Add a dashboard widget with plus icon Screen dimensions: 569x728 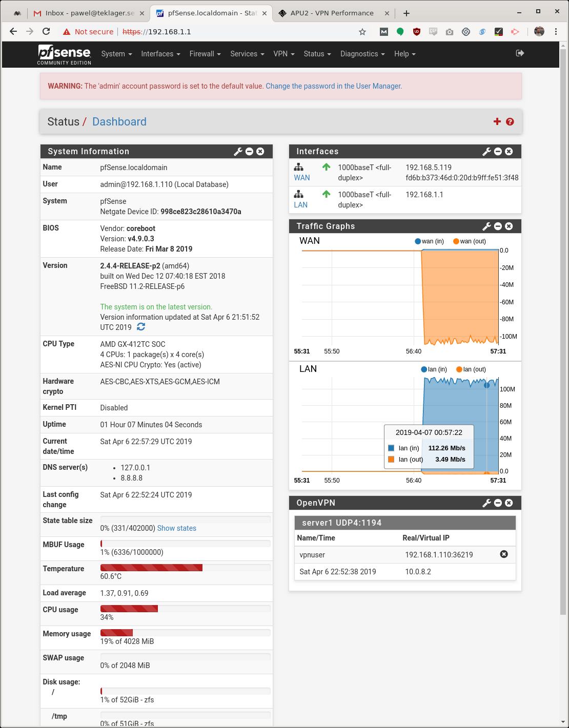[497, 121]
